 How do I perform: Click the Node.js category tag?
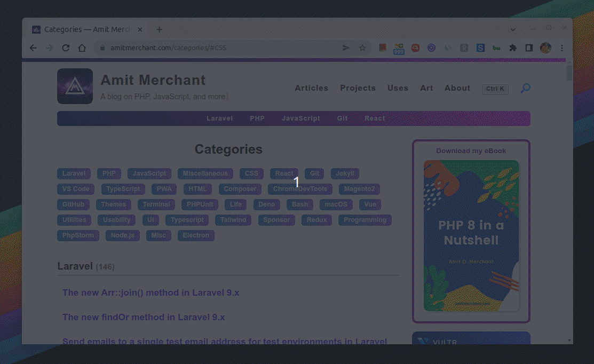click(x=123, y=235)
